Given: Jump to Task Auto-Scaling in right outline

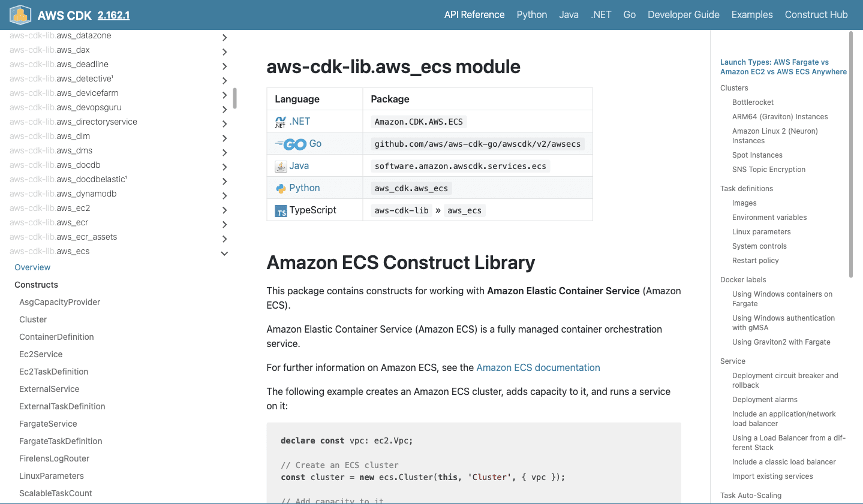Looking at the screenshot, I should click(x=751, y=496).
